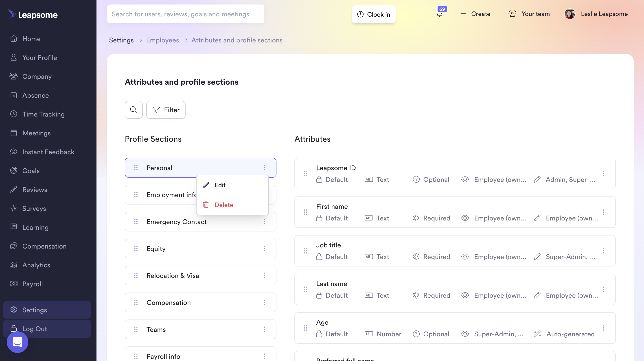Click the visibility eye icon on Age row
Image resolution: width=644 pixels, height=361 pixels.
[465, 334]
